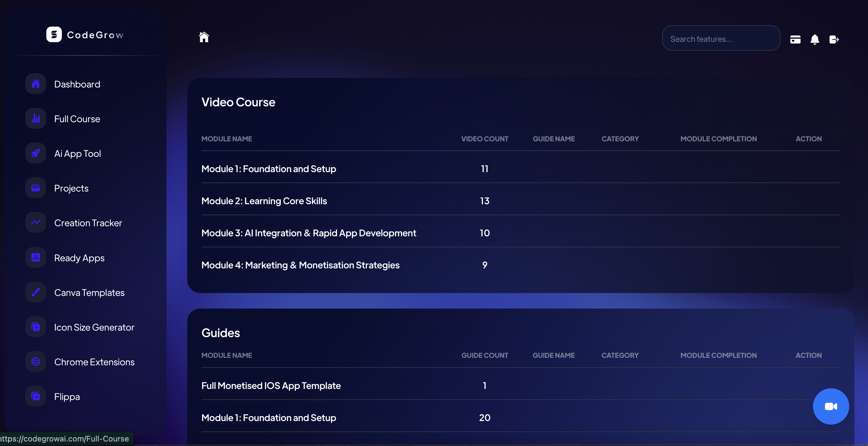Open Module 3: AI Integration & Rapid App Development
The image size is (868, 446).
coord(308,233)
